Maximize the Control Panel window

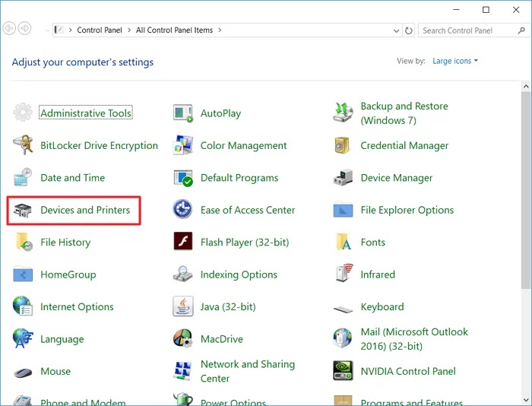[x=486, y=10]
